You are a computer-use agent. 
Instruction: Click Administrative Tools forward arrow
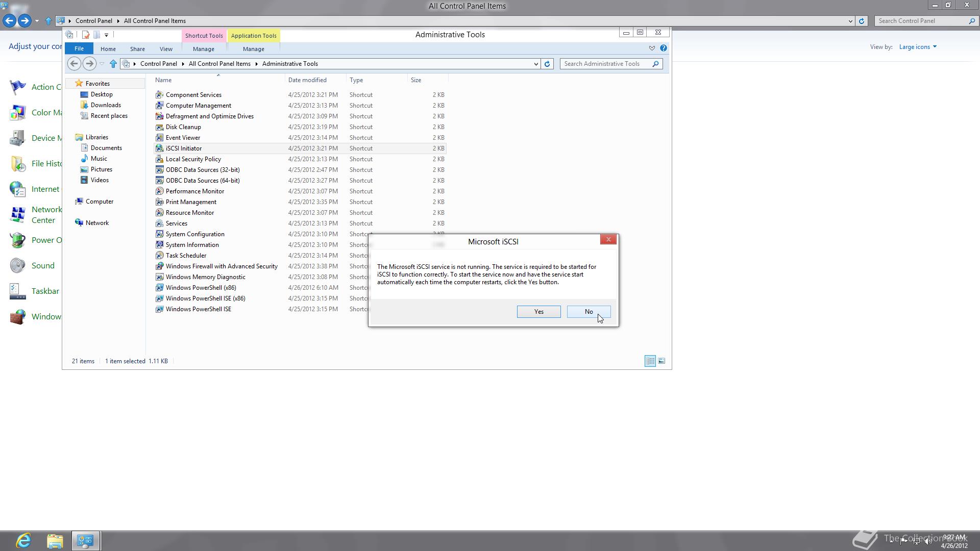(89, 64)
